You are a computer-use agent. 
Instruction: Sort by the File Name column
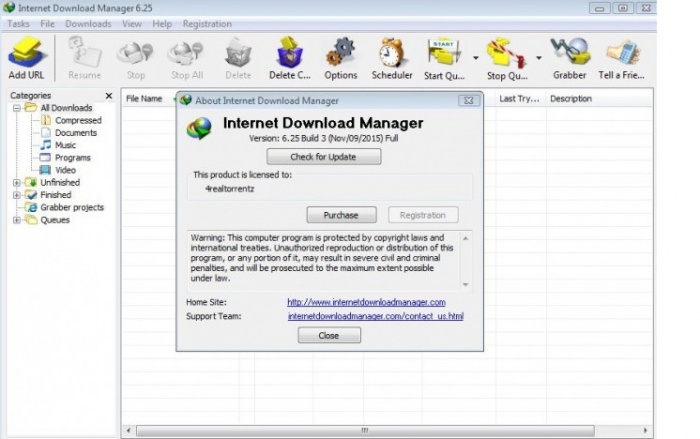(x=144, y=99)
